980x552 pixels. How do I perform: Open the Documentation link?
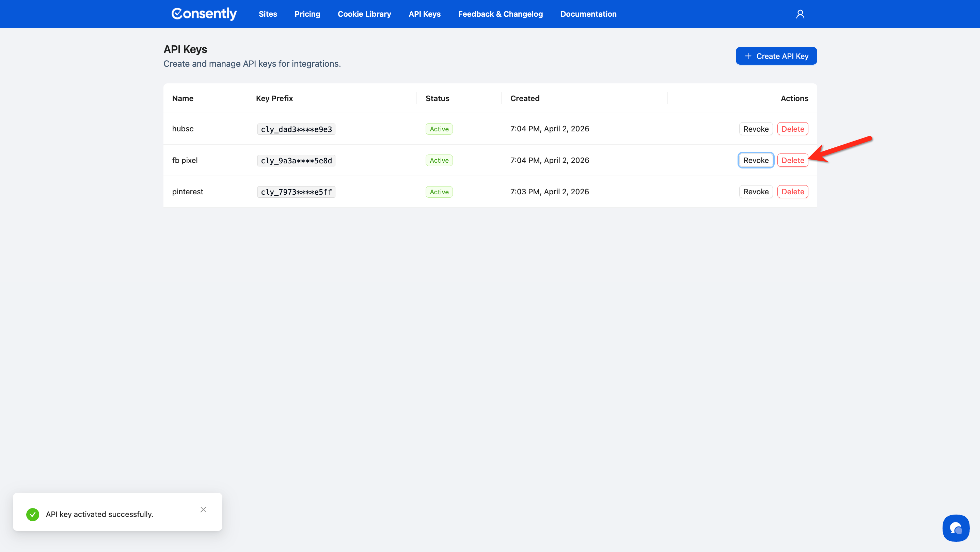coord(588,14)
